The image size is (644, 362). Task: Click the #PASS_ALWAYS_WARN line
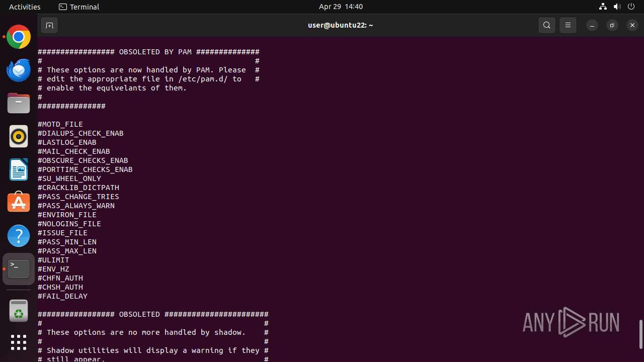click(76, 206)
